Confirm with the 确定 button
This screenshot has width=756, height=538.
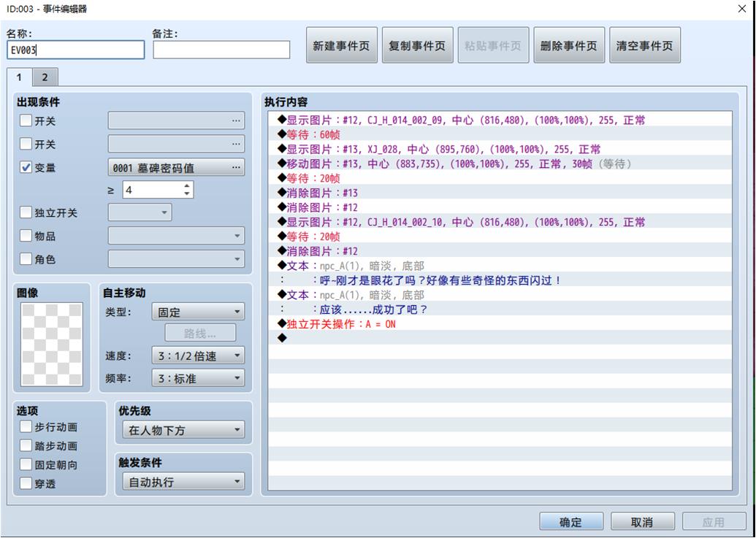571,522
